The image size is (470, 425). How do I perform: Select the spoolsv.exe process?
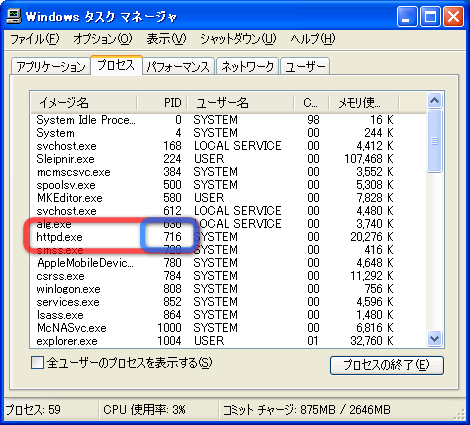pos(228,185)
